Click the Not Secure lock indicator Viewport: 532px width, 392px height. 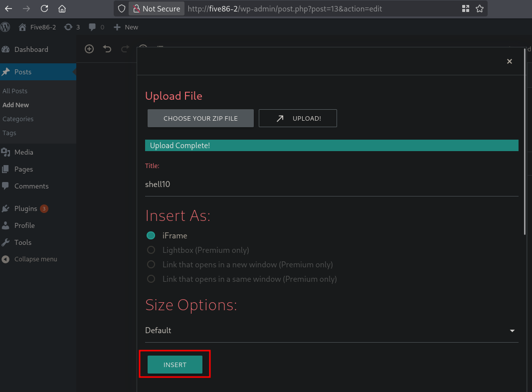(x=157, y=9)
